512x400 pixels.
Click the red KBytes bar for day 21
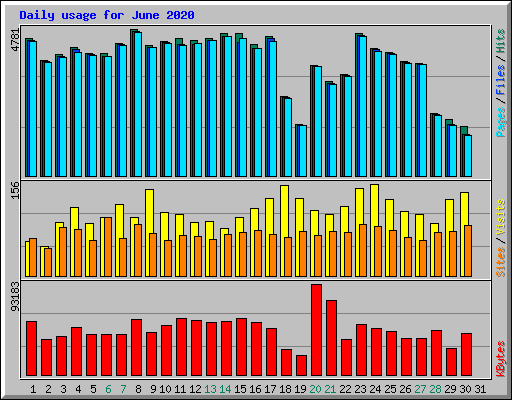coord(331,338)
